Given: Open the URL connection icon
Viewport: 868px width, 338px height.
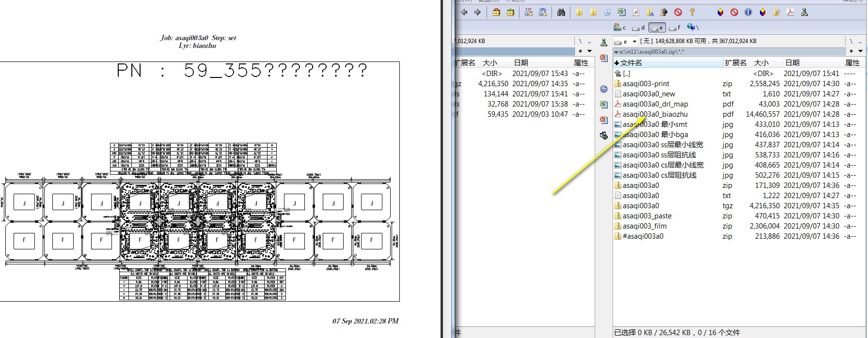Looking at the screenshot, I should [x=543, y=13].
